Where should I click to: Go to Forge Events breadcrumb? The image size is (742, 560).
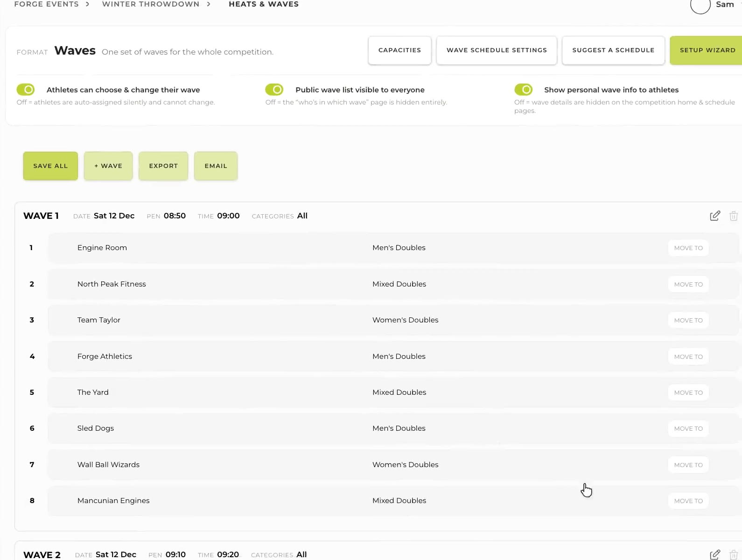(46, 4)
